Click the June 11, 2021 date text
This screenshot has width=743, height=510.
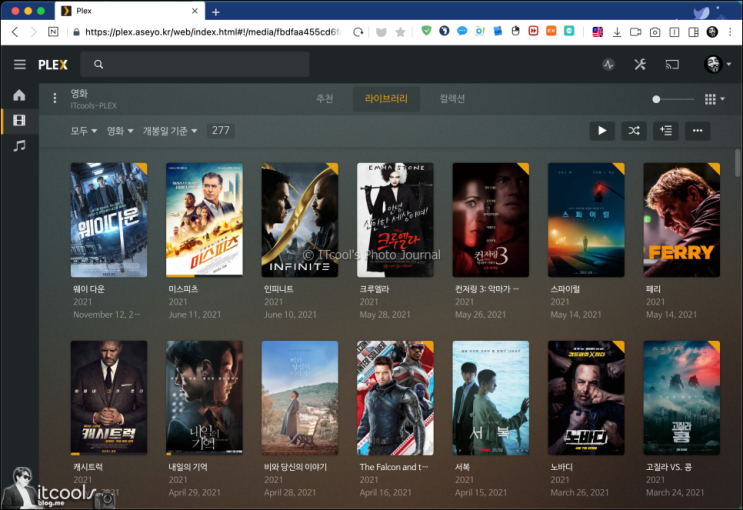[x=195, y=315]
